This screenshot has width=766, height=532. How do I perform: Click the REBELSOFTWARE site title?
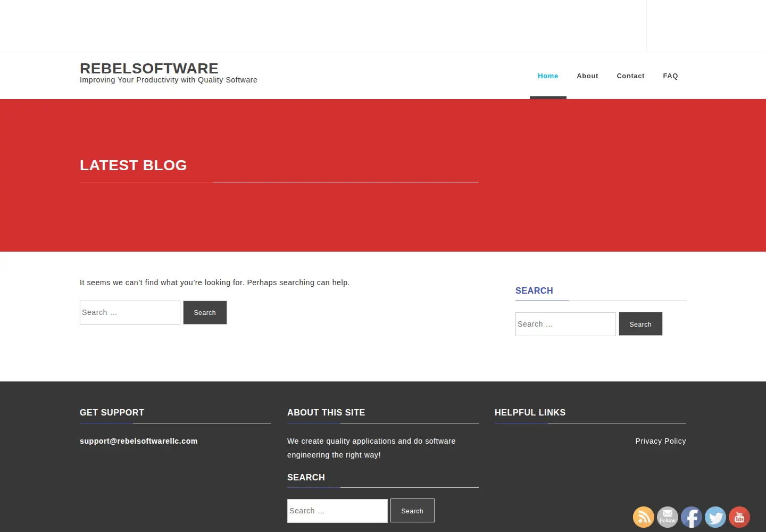149,69
